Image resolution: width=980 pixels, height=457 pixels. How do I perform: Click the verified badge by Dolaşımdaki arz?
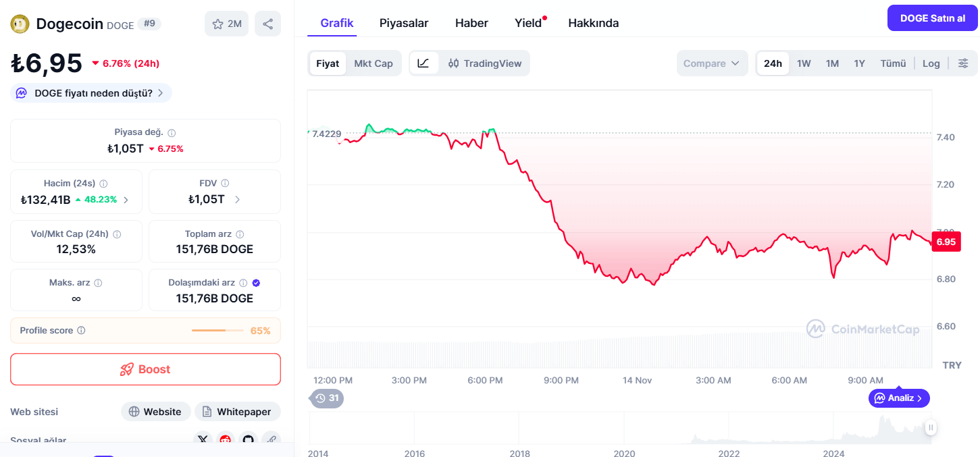[x=256, y=283]
